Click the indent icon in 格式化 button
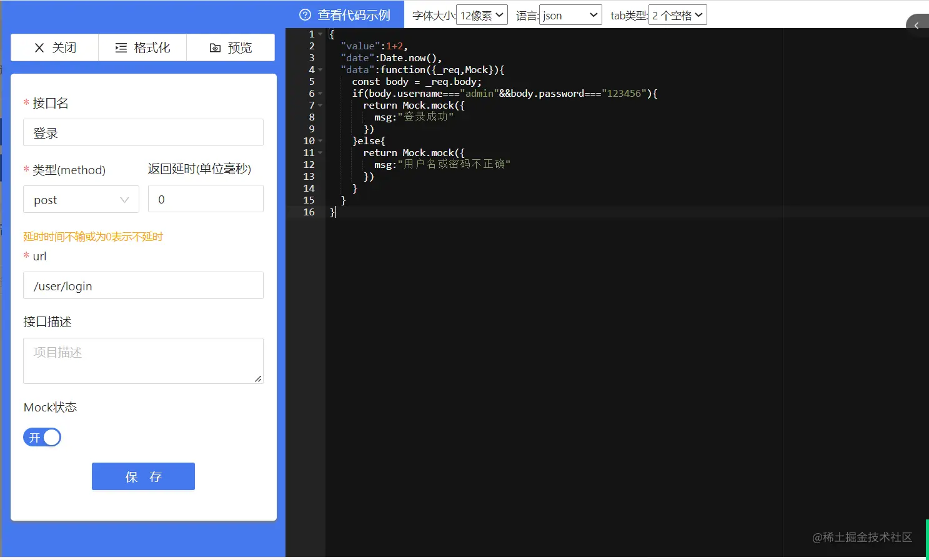 tap(121, 47)
